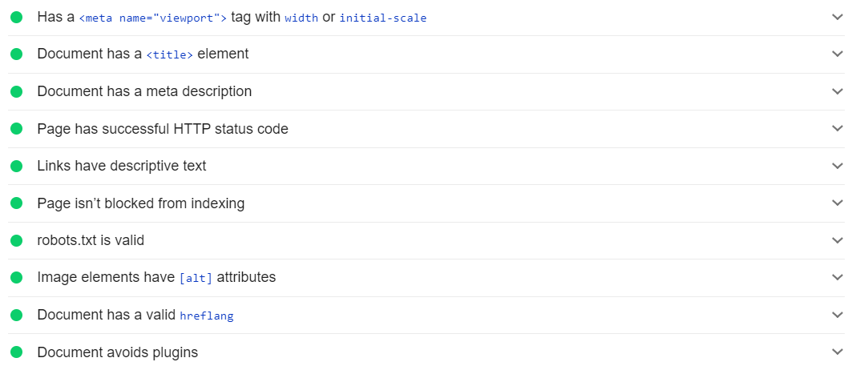Click 'robots.txt is valid' audit text
This screenshot has width=868, height=370.
point(91,240)
